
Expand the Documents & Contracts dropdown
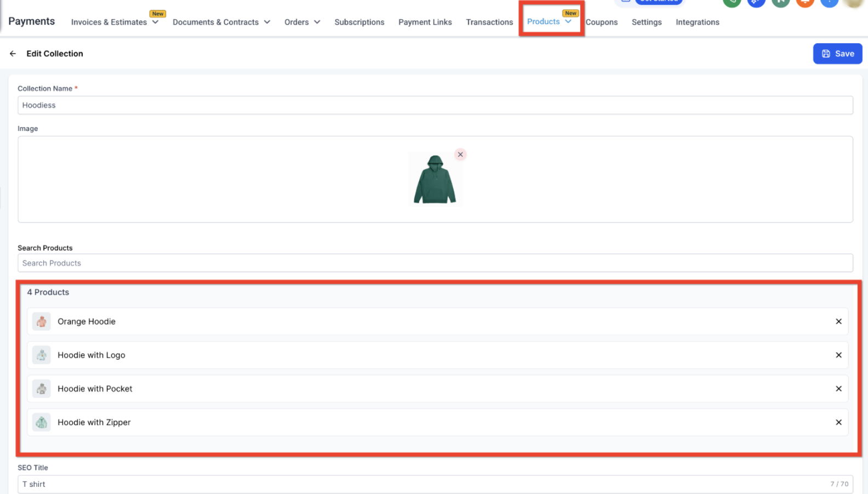point(267,22)
